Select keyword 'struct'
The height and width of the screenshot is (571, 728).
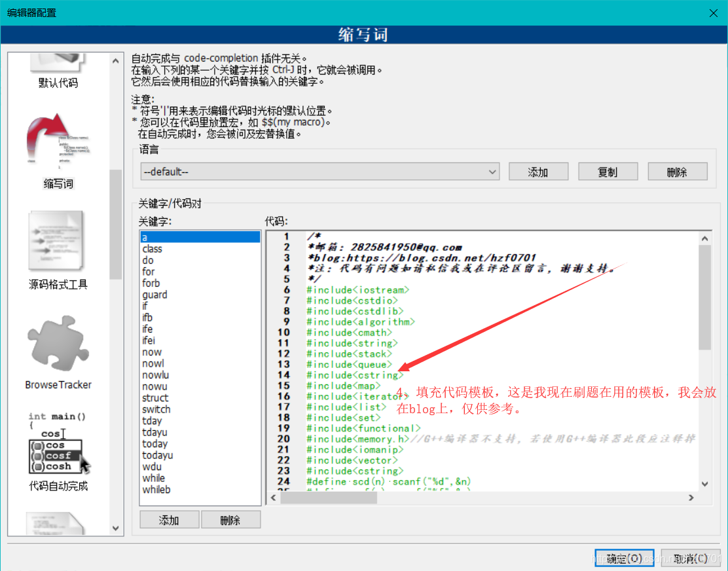point(200,398)
